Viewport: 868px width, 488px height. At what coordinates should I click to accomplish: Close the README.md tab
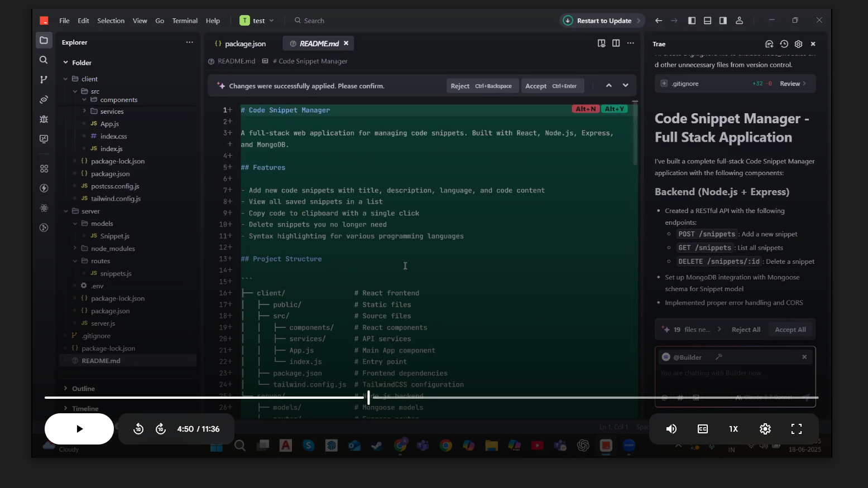(x=346, y=43)
